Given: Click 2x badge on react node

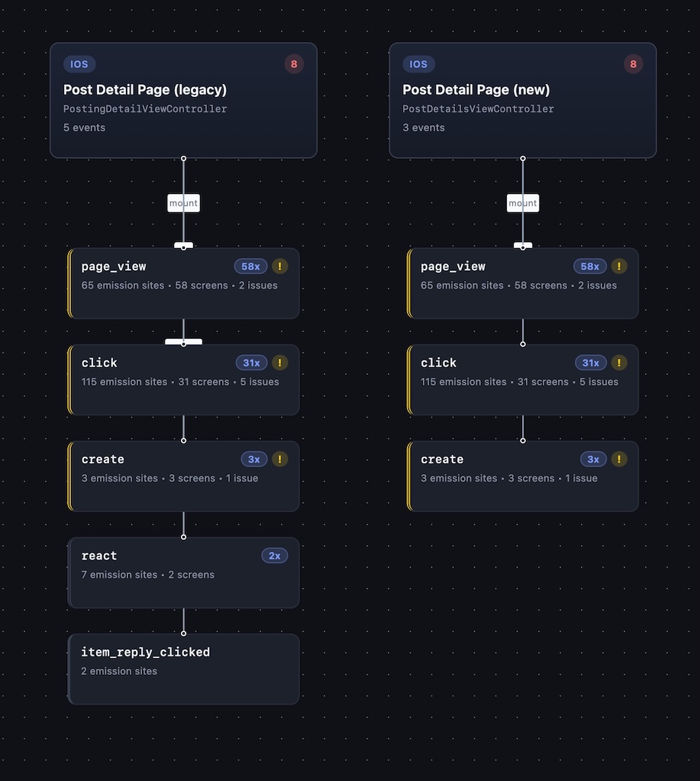Looking at the screenshot, I should (274, 556).
